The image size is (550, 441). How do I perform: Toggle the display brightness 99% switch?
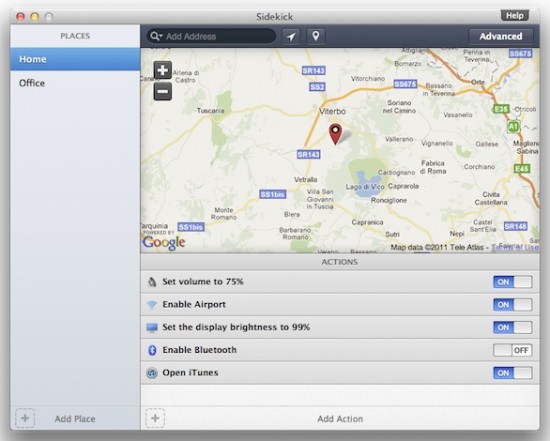(x=512, y=328)
